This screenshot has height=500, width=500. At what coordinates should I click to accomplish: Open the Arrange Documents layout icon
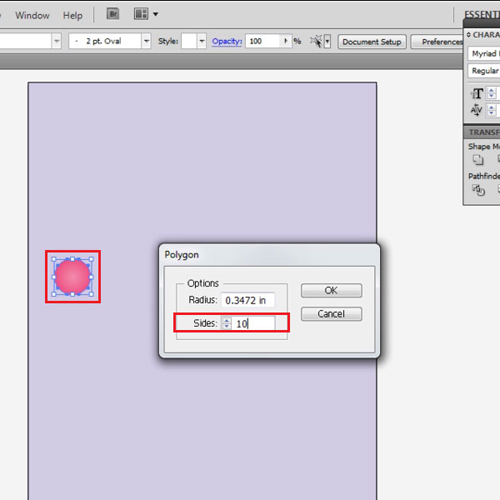pyautogui.click(x=141, y=14)
